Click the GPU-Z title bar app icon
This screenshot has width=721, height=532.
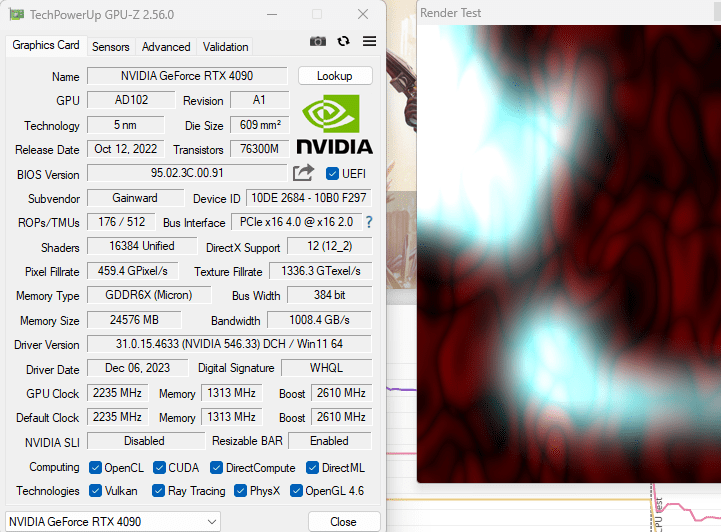click(x=17, y=14)
